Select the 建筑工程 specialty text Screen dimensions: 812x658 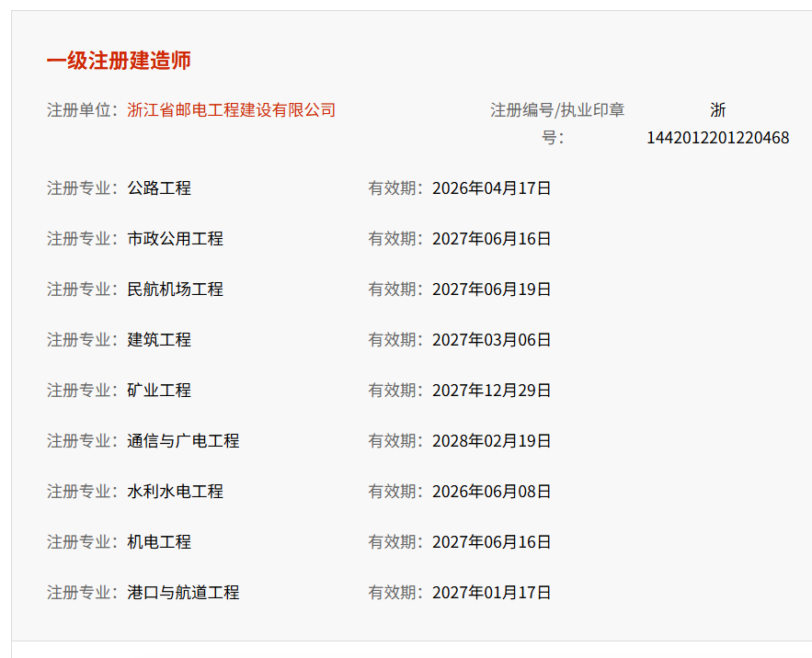pyautogui.click(x=159, y=340)
